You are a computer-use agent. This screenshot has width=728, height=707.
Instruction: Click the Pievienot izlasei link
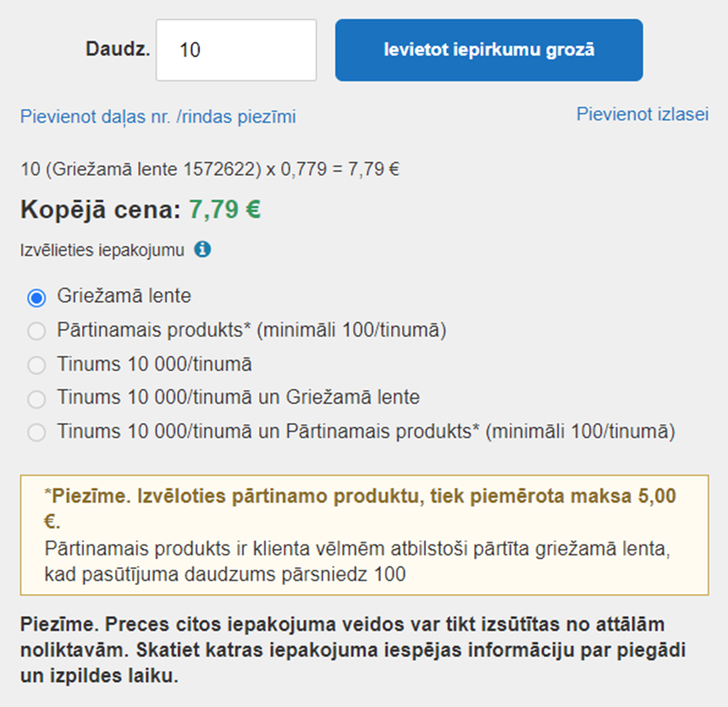tap(643, 114)
